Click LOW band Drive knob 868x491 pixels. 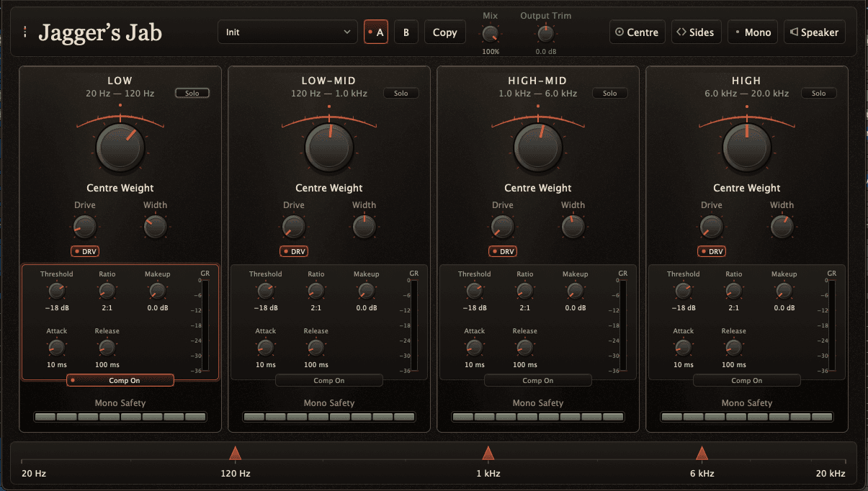pos(85,228)
